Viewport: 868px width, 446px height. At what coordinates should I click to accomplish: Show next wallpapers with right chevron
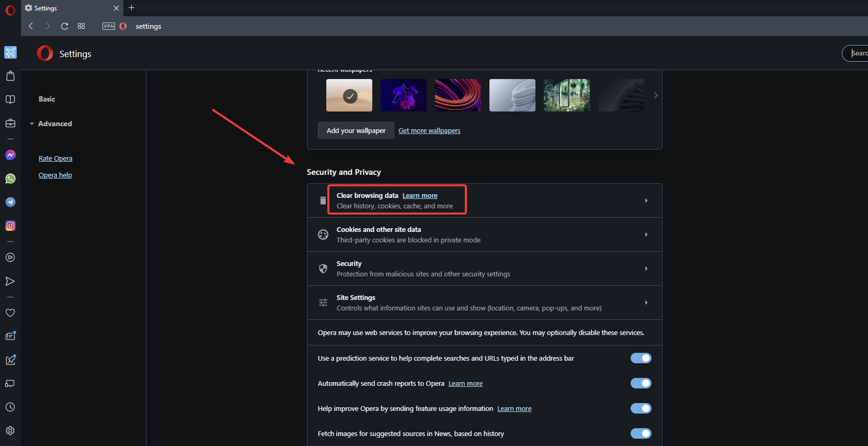click(x=656, y=95)
